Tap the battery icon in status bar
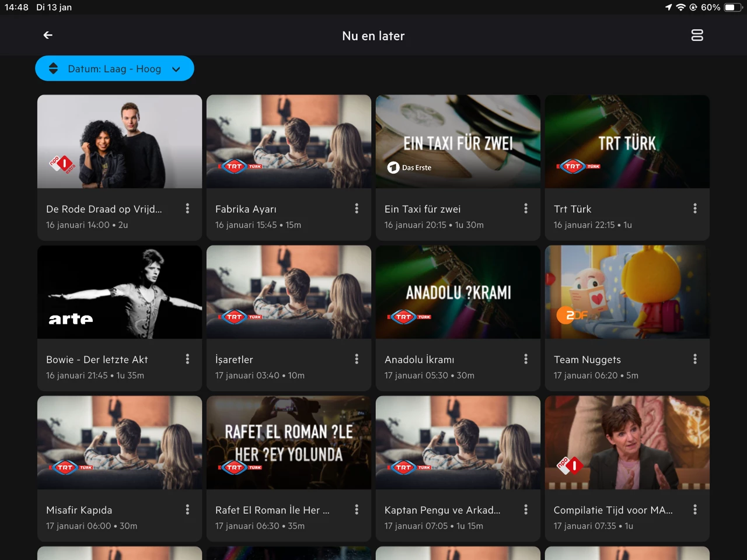 click(x=733, y=8)
